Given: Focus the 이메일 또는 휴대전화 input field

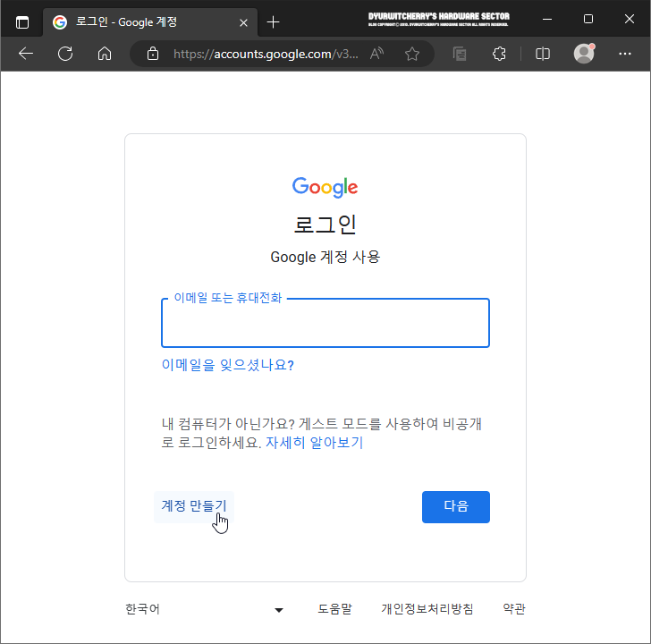Looking at the screenshot, I should pyautogui.click(x=325, y=323).
